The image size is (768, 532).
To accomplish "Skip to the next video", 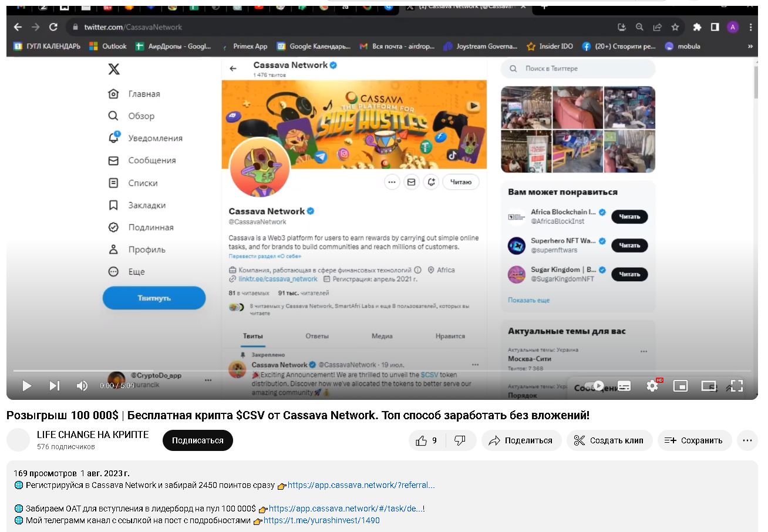I will [x=54, y=386].
